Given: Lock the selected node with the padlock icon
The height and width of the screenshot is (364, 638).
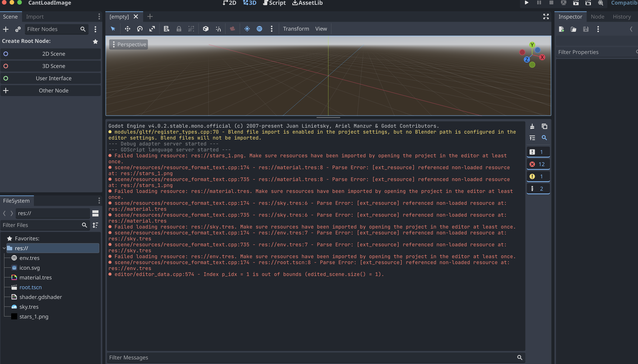Looking at the screenshot, I should [179, 29].
